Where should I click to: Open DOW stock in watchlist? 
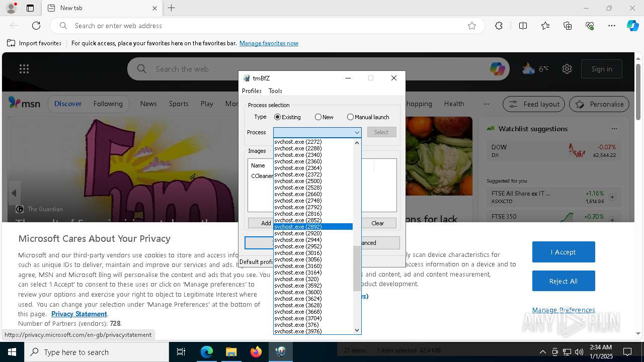point(553,150)
